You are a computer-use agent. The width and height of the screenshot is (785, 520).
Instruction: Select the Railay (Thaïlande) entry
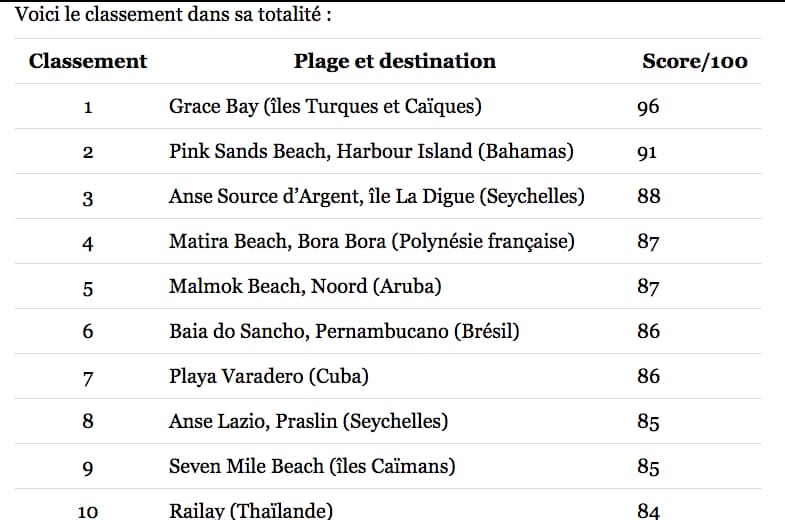click(251, 510)
